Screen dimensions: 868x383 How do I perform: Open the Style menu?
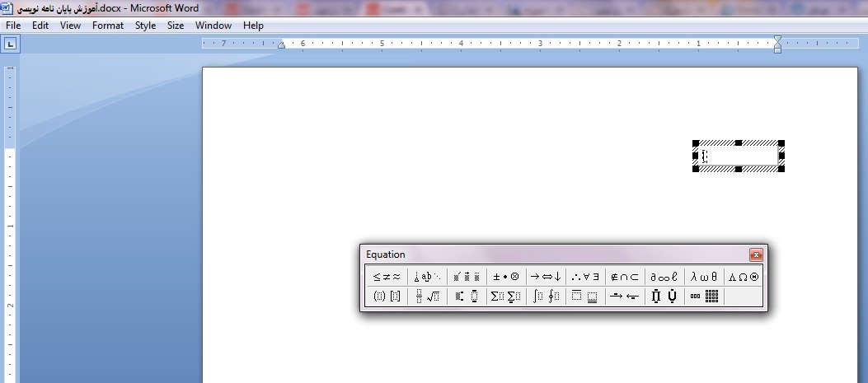pos(145,26)
